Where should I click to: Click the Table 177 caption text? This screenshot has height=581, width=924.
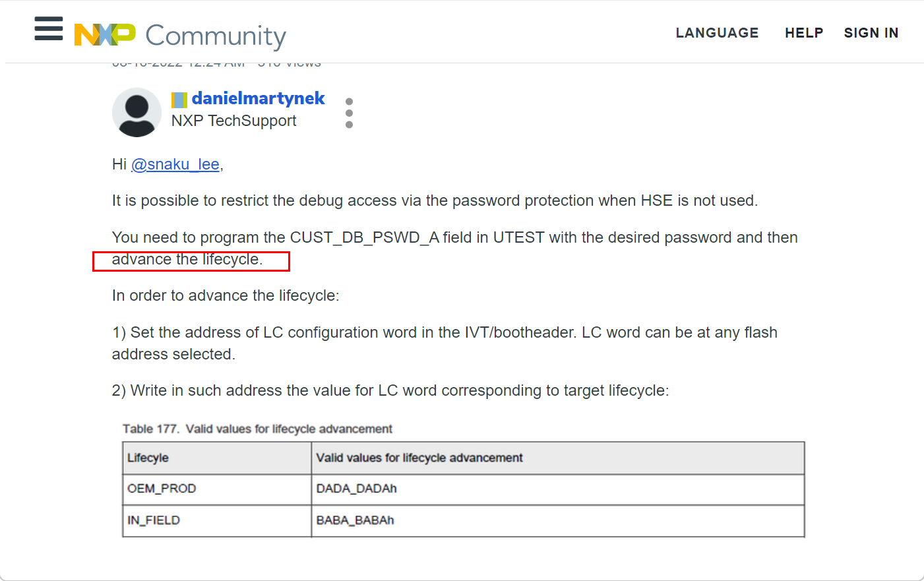tap(257, 429)
